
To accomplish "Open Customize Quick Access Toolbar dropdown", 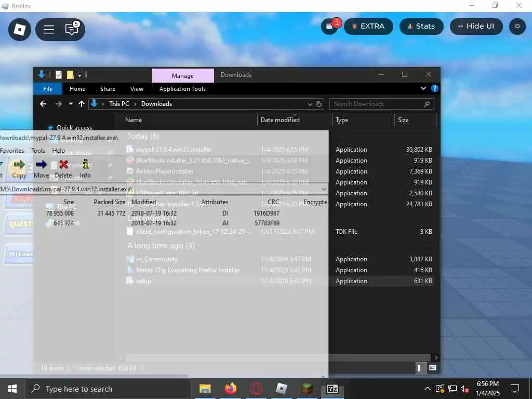I will point(79,75).
